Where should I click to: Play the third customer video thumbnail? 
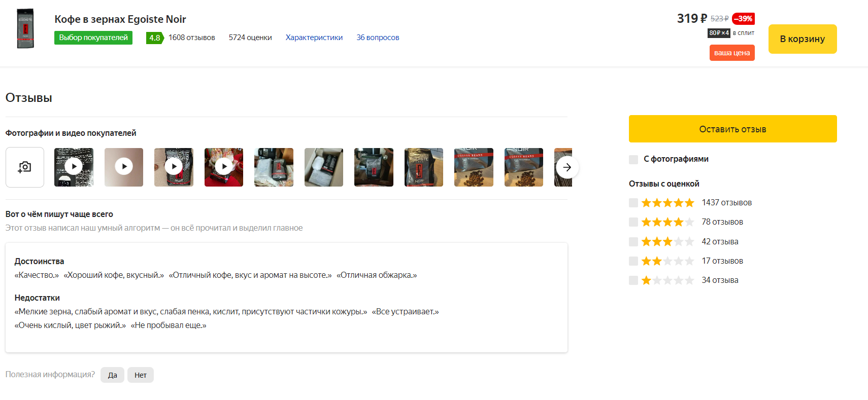[174, 167]
